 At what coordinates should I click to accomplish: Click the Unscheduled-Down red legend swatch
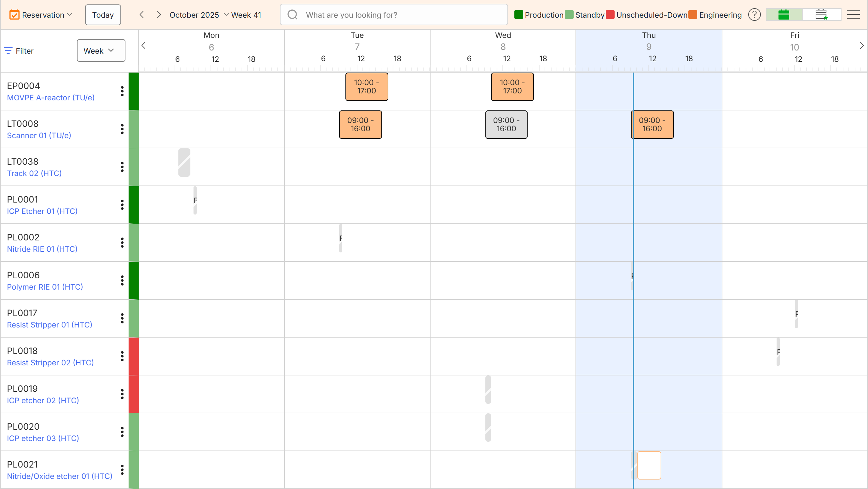point(610,15)
